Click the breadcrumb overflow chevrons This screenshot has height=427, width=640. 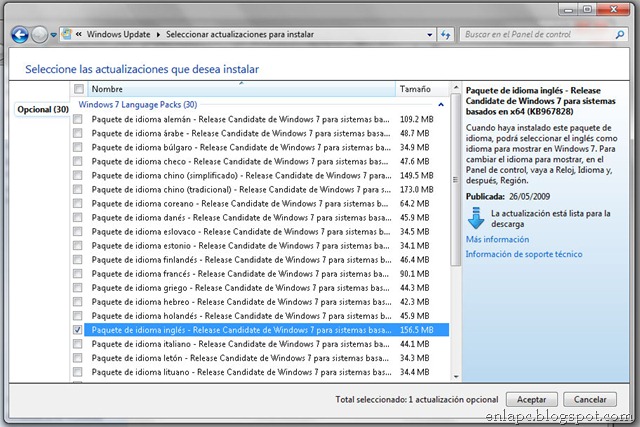point(79,34)
